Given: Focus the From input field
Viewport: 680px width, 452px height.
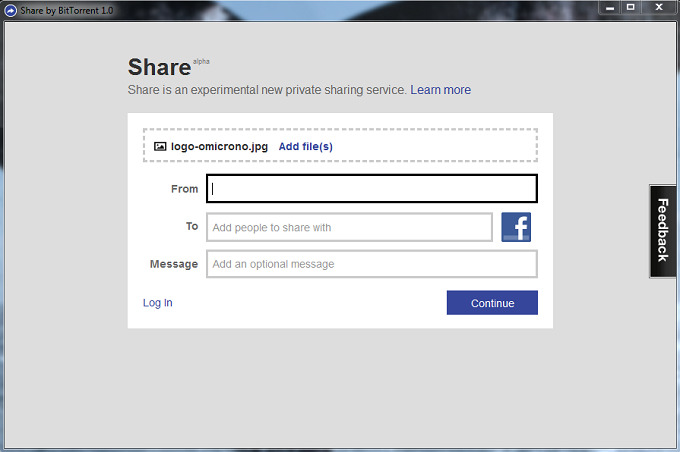Looking at the screenshot, I should (372, 189).
